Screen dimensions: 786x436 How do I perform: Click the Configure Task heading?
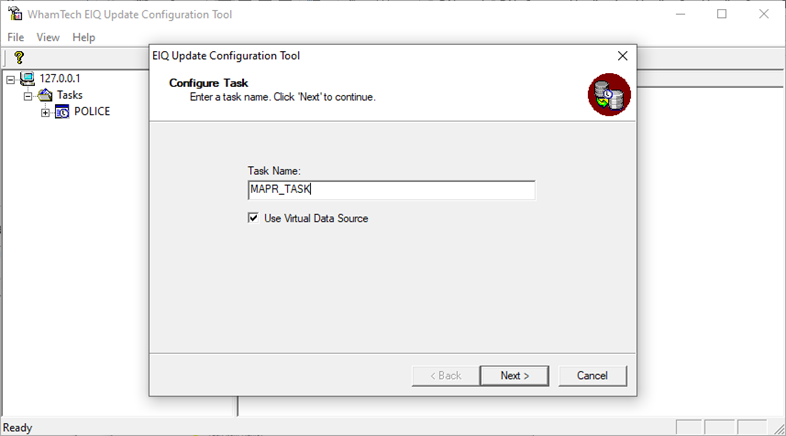coord(209,83)
